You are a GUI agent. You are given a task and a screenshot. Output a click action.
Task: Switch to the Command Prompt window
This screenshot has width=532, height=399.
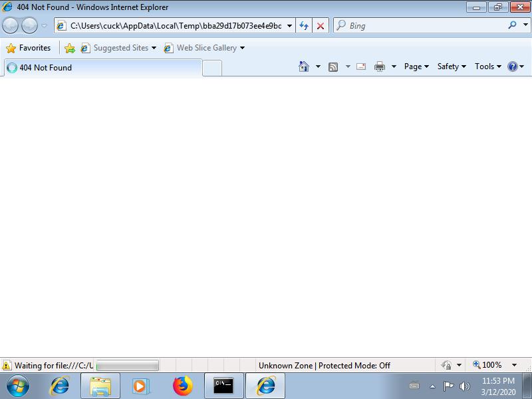223,386
